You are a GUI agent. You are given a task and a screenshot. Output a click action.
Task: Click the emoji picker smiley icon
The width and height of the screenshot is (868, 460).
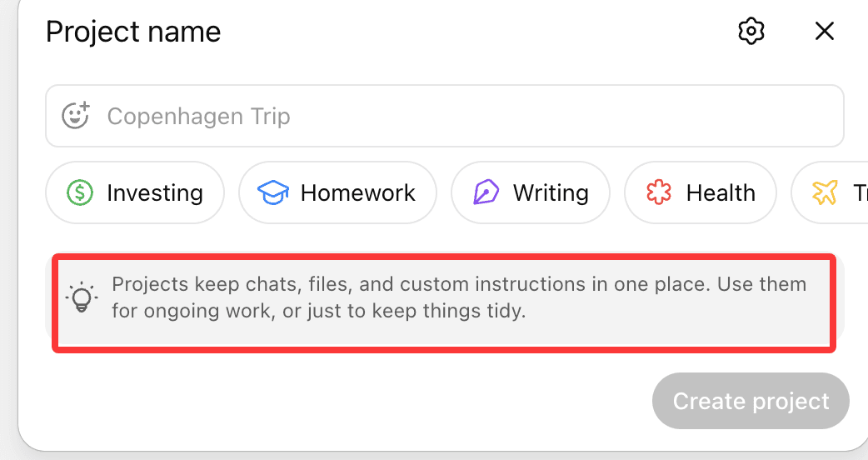77,116
